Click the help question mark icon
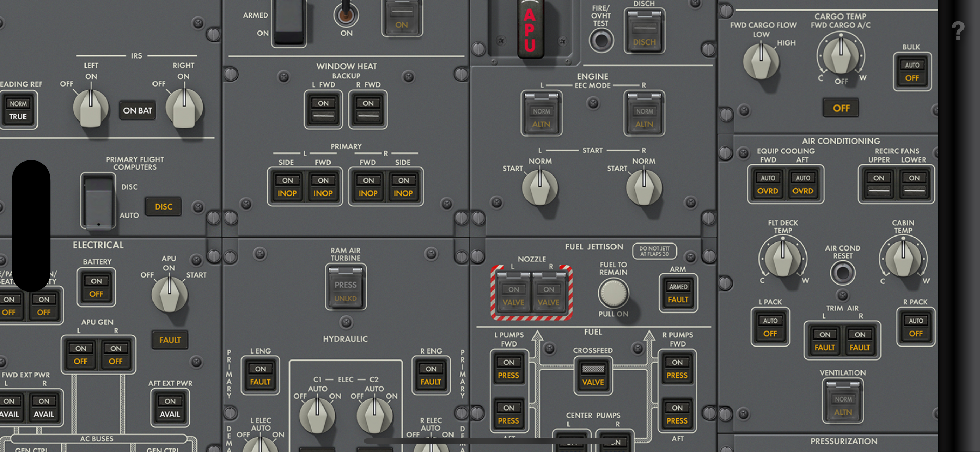980x452 pixels. (958, 30)
